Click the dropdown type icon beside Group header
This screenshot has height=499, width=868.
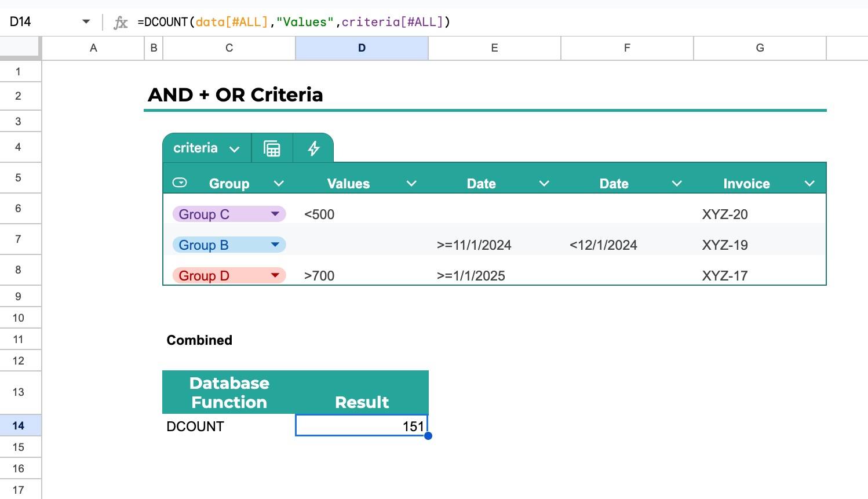point(180,183)
